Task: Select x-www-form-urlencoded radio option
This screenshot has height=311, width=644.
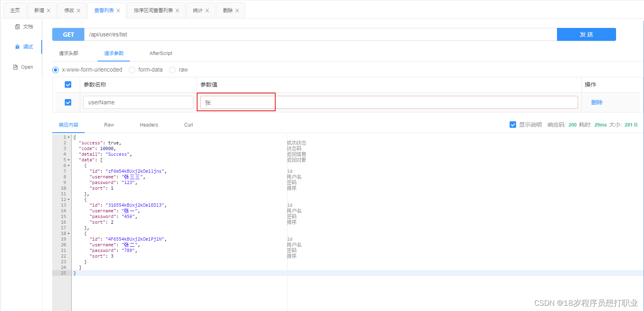Action: click(x=55, y=70)
